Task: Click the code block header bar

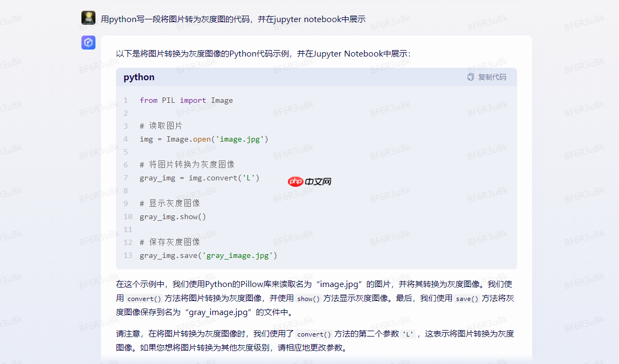Action: point(315,77)
